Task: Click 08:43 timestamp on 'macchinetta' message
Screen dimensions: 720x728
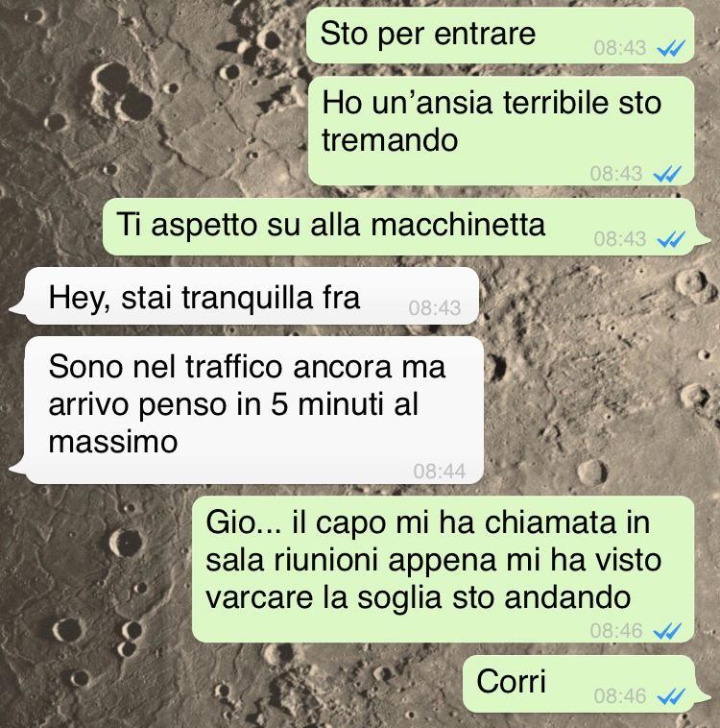Action: pyautogui.click(x=620, y=239)
